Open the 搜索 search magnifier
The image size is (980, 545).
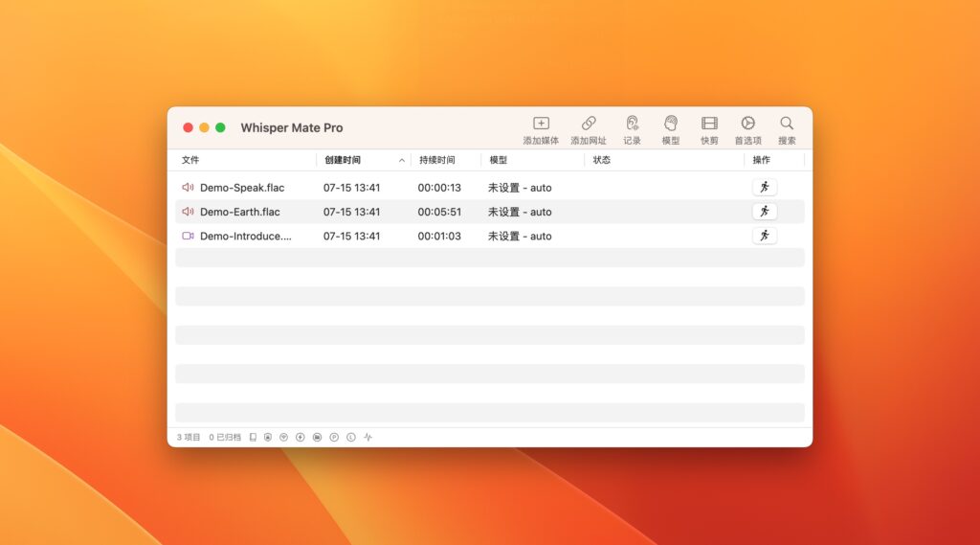pos(787,130)
